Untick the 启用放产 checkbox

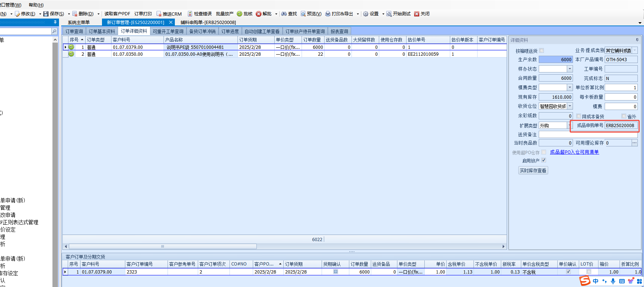coord(543,160)
